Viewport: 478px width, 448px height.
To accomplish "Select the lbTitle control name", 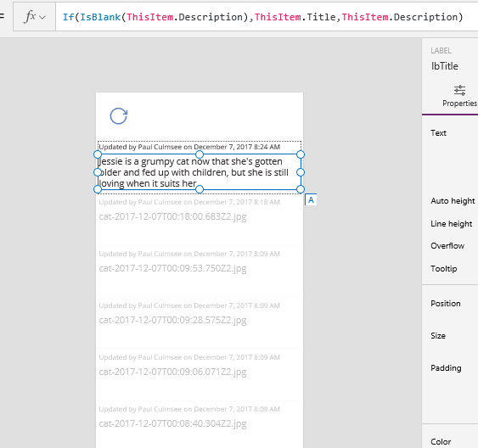I will coord(445,66).
